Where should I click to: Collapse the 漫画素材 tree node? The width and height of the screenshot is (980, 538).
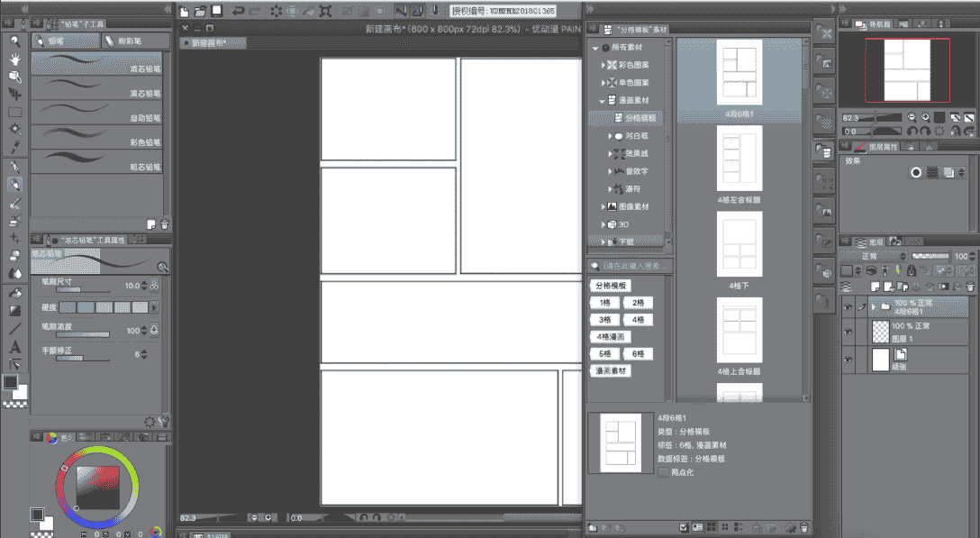tap(602, 101)
